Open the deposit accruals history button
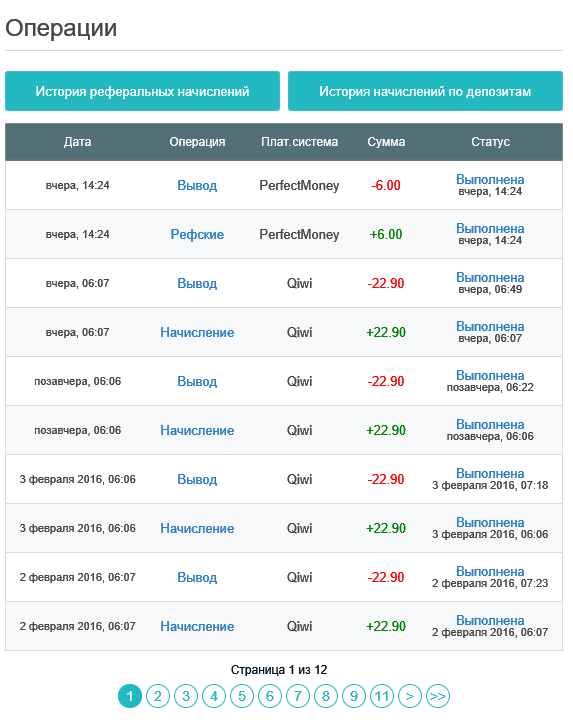Screen dimensions: 573x728 pyautogui.click(x=425, y=91)
